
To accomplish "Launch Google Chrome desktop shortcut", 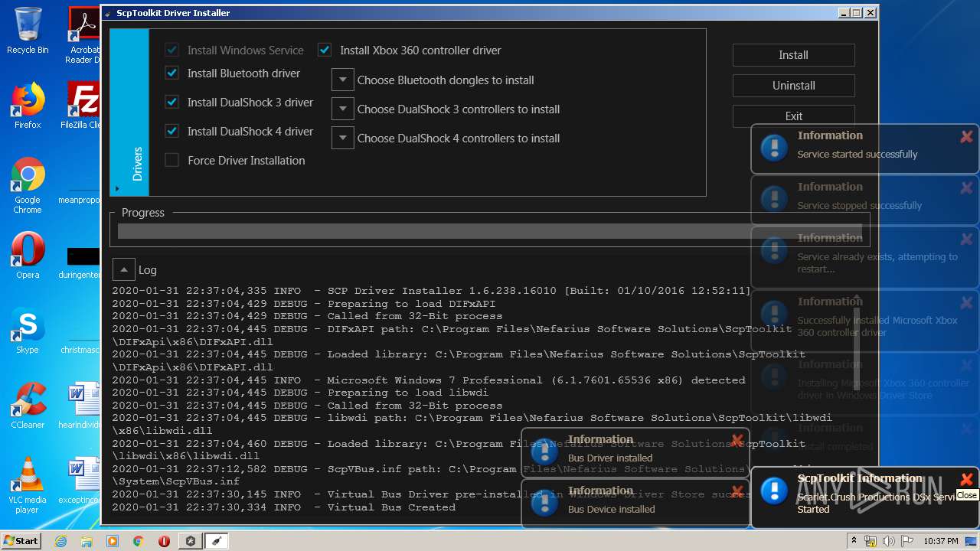I will (x=28, y=185).
